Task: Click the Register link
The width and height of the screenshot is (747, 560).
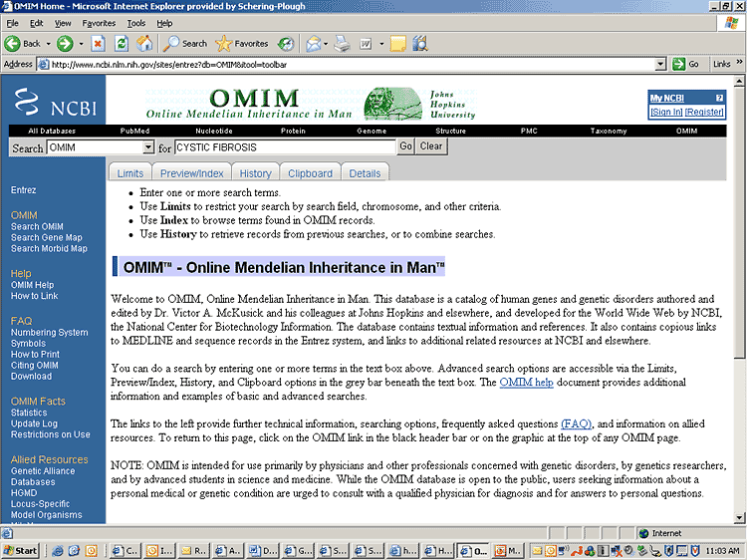Action: [704, 112]
